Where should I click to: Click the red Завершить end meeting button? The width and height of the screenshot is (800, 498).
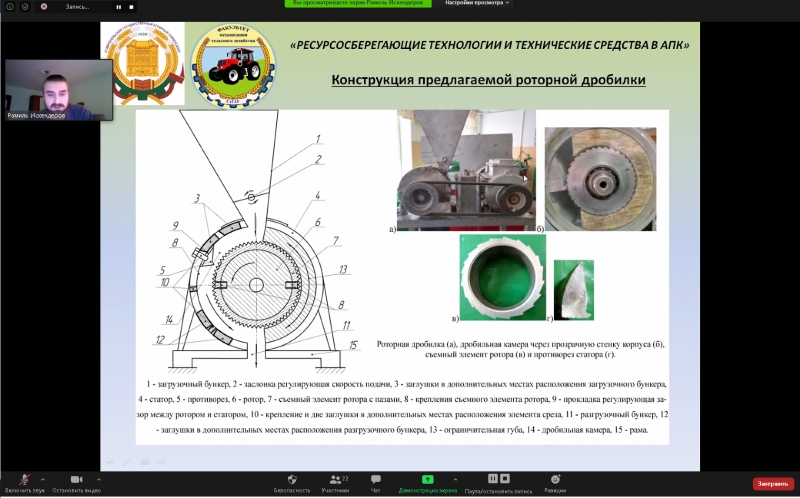tap(773, 484)
